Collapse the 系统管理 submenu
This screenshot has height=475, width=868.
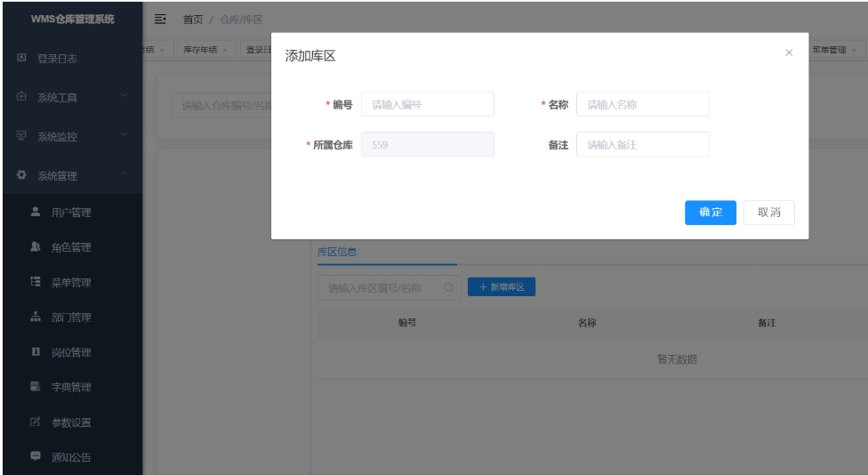[125, 175]
